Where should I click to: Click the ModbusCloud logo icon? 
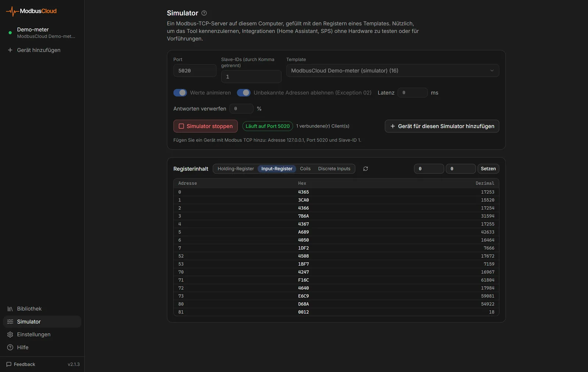(12, 11)
